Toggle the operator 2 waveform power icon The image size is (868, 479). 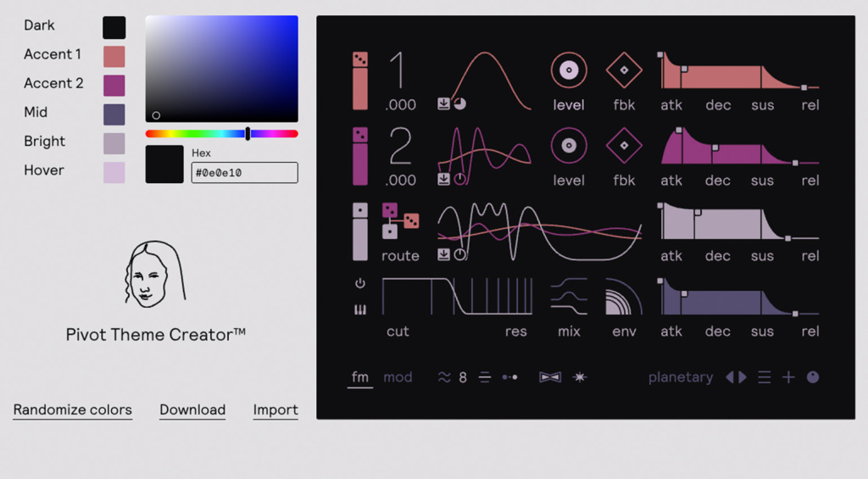pos(460,179)
